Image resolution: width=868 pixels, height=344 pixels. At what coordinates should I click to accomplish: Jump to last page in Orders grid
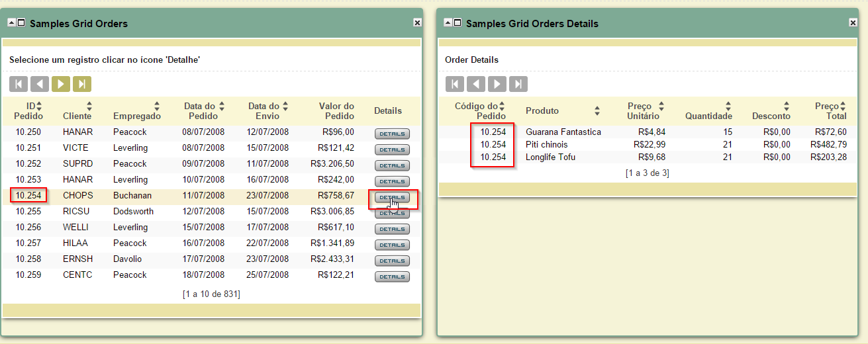coord(82,84)
